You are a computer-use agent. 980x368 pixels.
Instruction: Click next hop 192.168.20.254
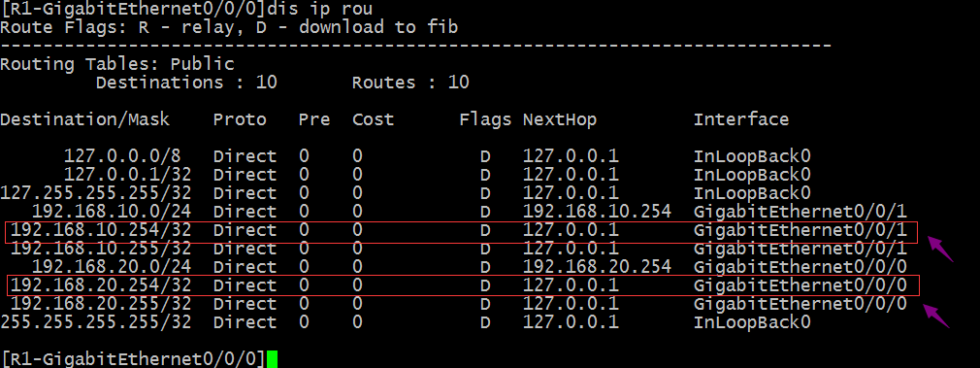pos(597,267)
